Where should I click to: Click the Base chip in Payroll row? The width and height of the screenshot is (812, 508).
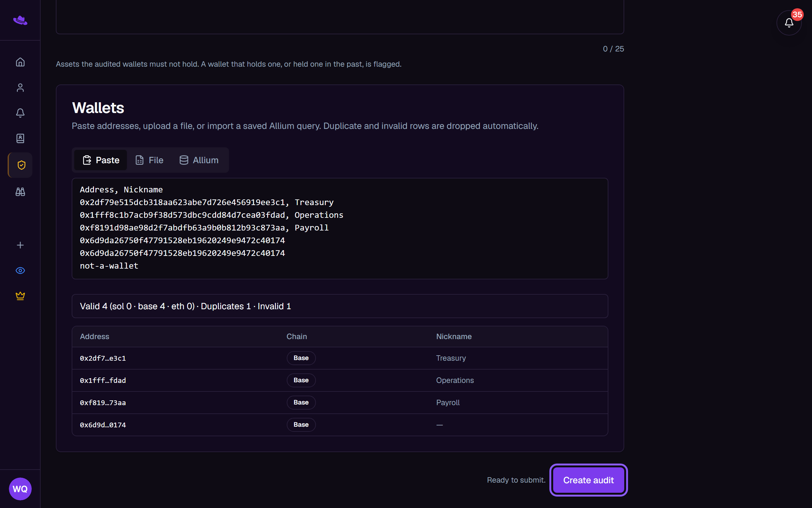click(301, 402)
